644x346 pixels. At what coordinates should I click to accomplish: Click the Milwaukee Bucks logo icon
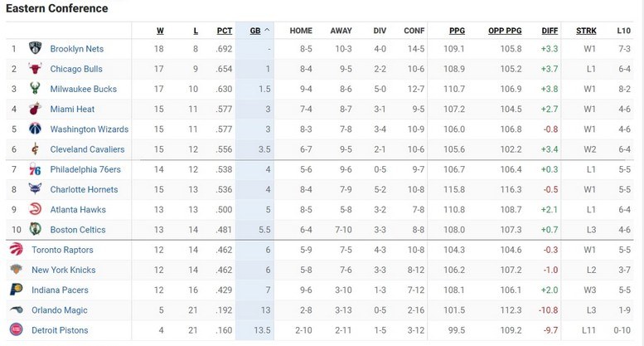pos(35,89)
